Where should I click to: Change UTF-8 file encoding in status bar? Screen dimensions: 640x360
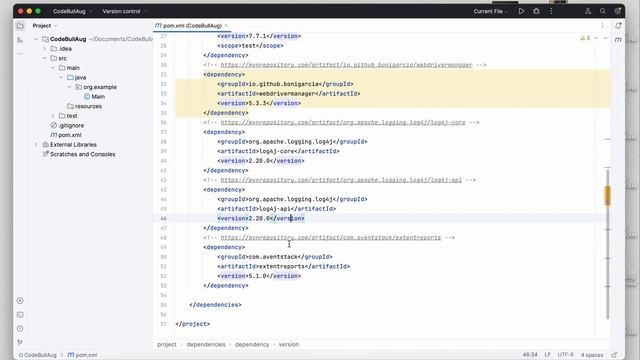[565, 355]
